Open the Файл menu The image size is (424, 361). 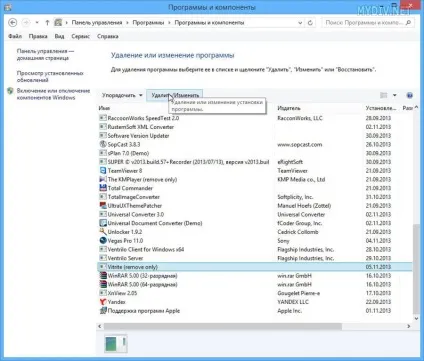tap(15, 36)
